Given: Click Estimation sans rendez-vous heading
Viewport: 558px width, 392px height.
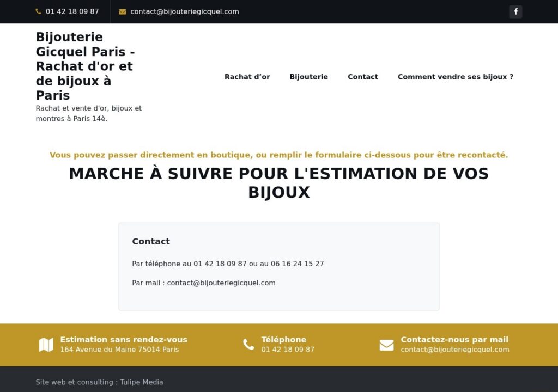Looking at the screenshot, I should [124, 340].
